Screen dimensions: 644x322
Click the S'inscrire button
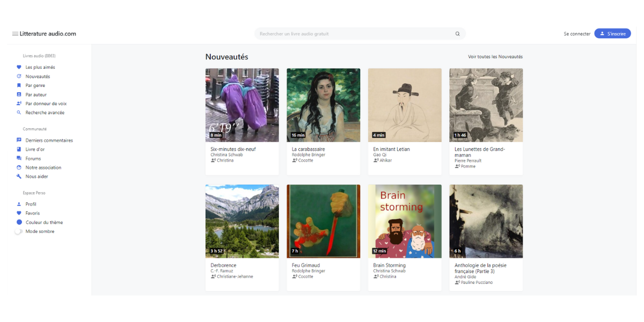tap(612, 33)
